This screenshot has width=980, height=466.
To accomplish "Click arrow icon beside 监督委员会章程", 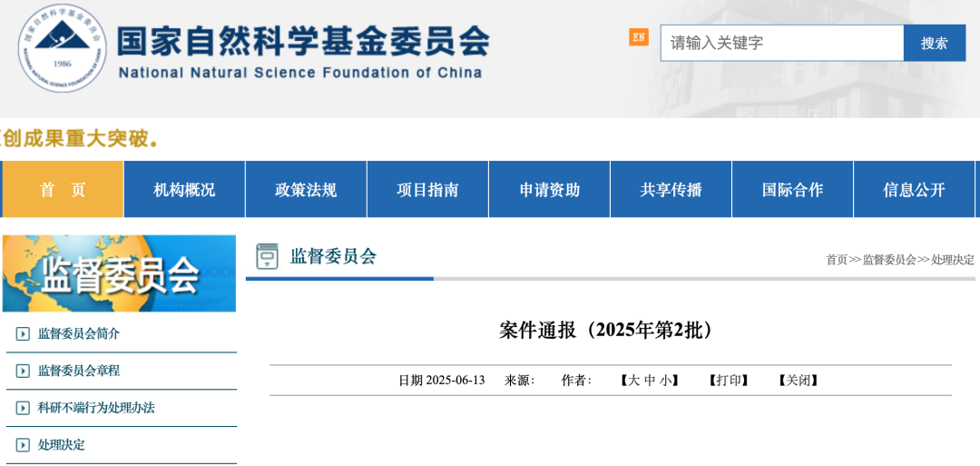I will point(23,371).
